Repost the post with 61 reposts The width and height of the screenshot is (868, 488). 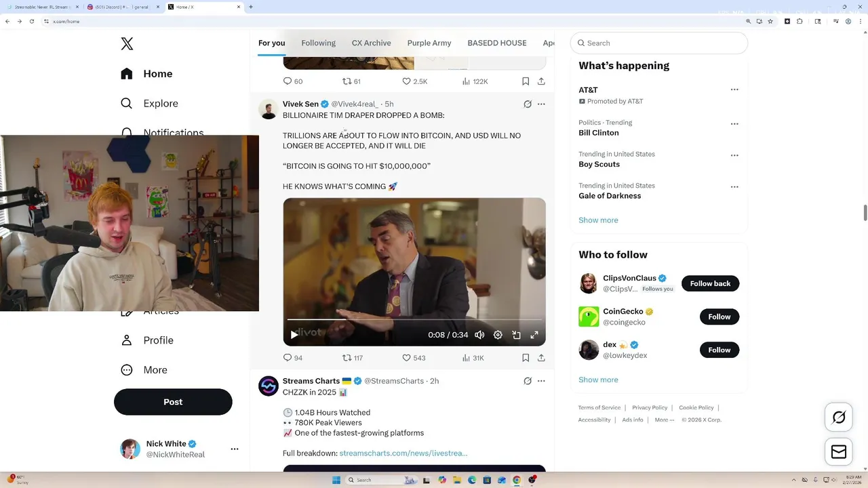[347, 81]
